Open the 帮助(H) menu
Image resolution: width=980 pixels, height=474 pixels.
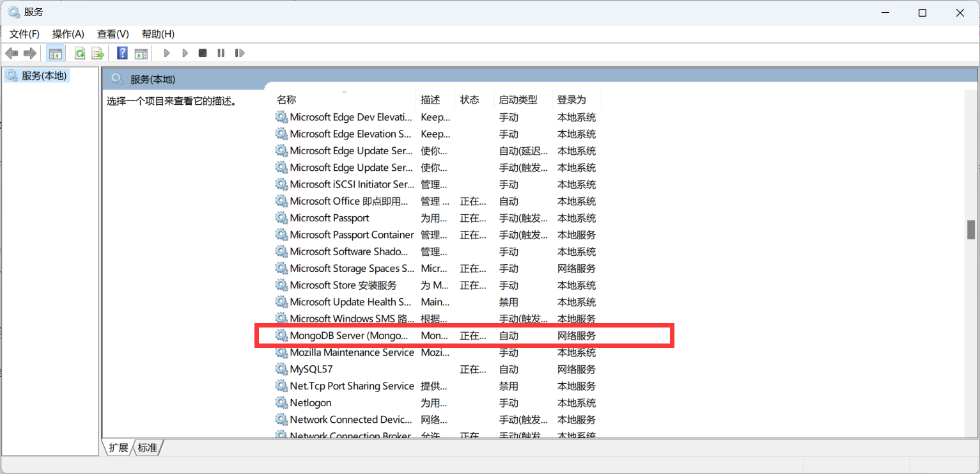[158, 34]
